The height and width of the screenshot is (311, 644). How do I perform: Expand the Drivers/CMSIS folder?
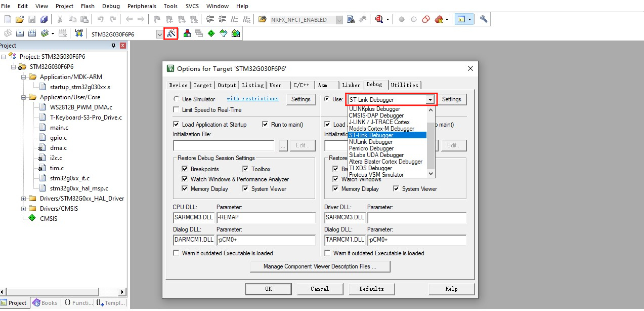(x=24, y=209)
